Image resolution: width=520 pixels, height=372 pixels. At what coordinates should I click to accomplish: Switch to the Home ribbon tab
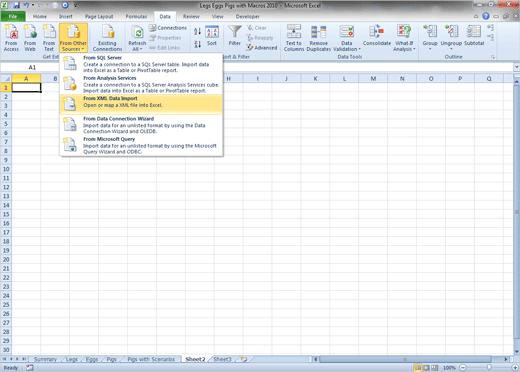[40, 16]
